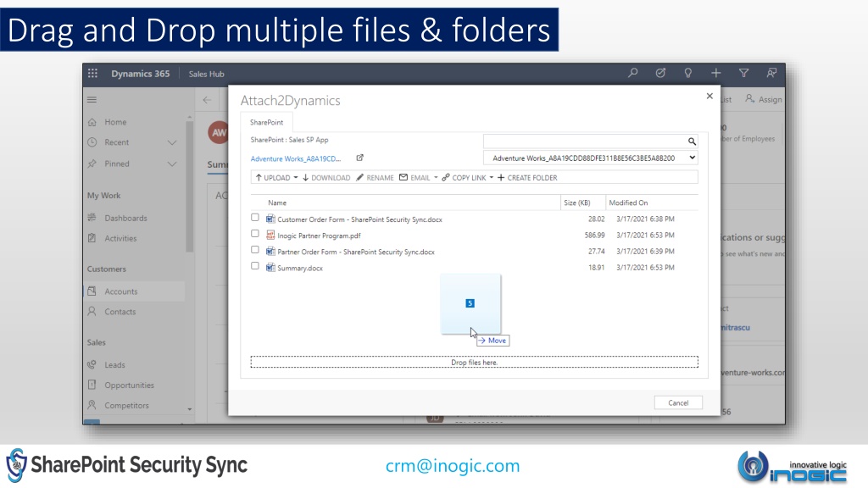This screenshot has height=488, width=868.
Task: Open Contacts in the sidebar
Action: point(120,312)
